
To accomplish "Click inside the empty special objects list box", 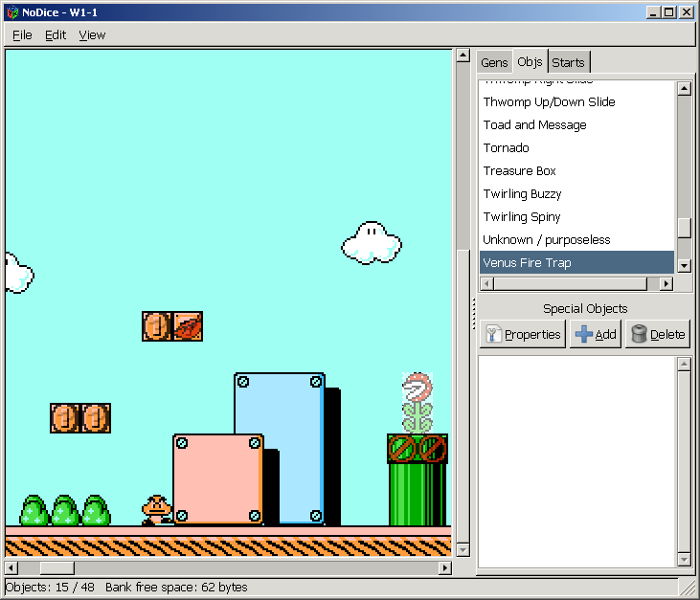I will click(x=577, y=461).
